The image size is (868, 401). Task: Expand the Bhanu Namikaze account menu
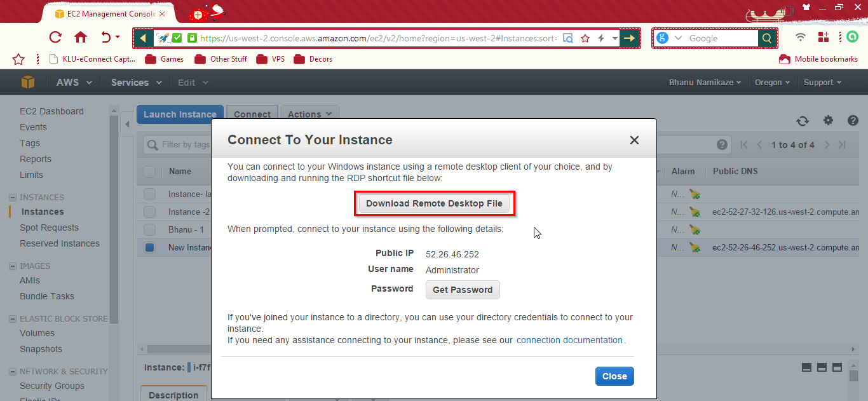[704, 82]
